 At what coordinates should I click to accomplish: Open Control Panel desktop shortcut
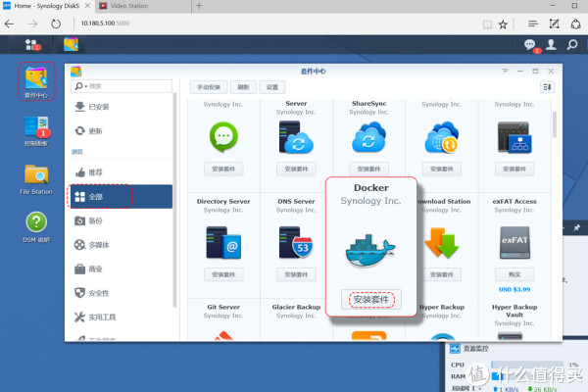pyautogui.click(x=36, y=131)
